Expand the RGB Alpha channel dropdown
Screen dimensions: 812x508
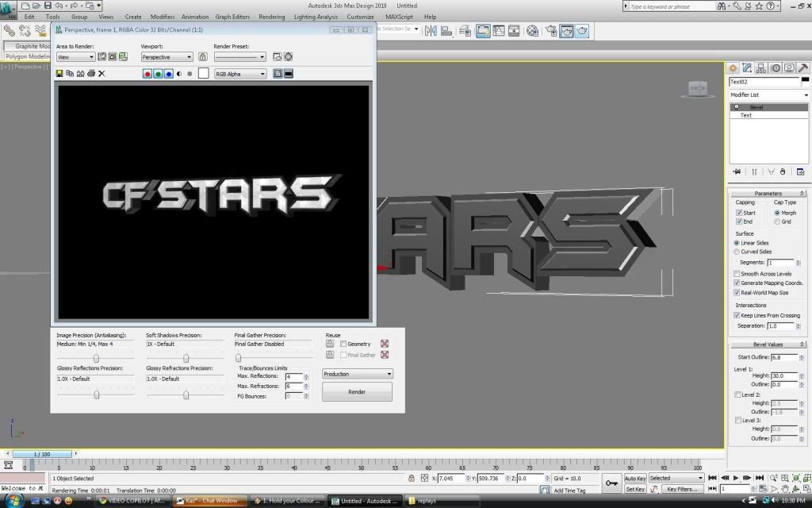click(x=240, y=74)
